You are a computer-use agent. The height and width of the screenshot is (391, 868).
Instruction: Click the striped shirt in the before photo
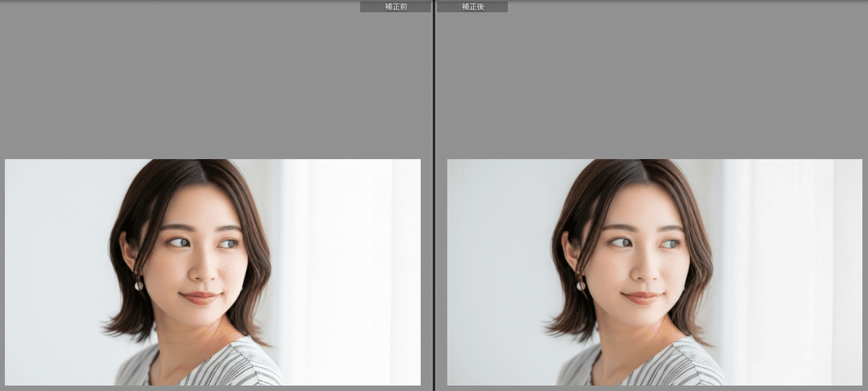click(239, 365)
